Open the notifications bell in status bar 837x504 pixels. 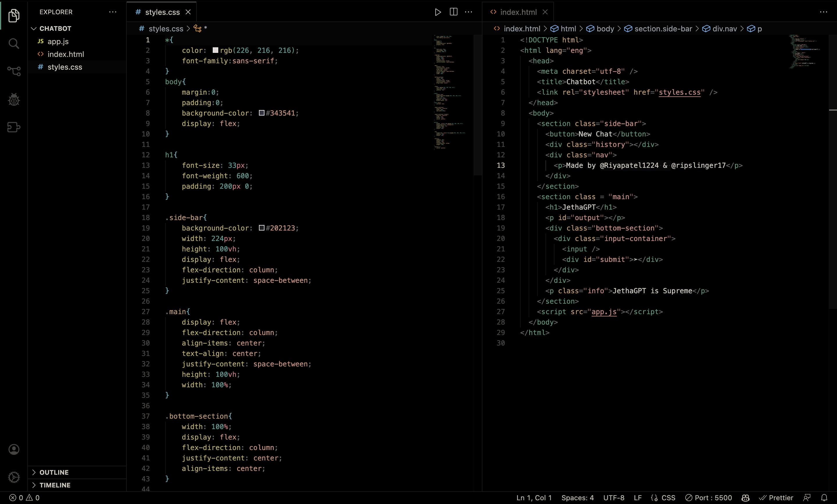click(824, 498)
